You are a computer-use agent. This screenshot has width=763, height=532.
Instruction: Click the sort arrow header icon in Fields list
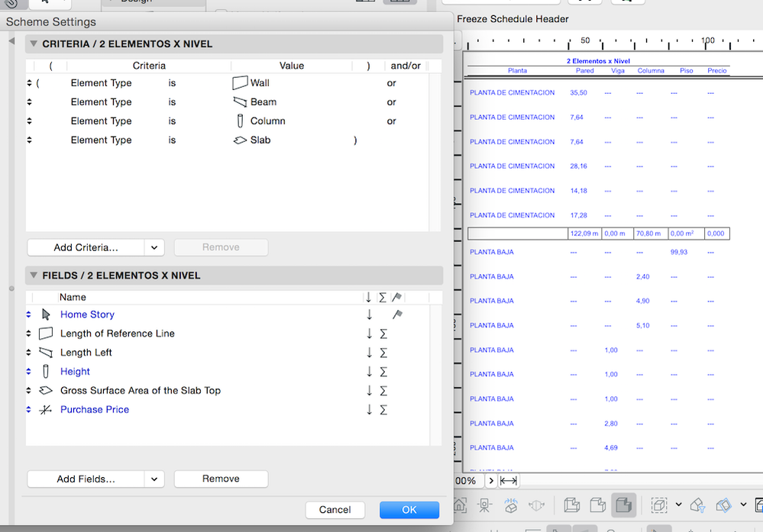[369, 297]
